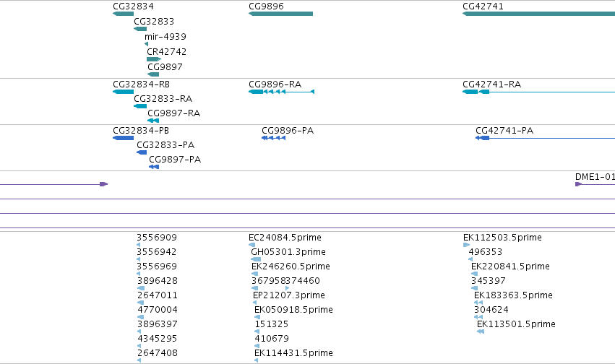Viewport: 615px width, 364px height.
Task: Select the CG32834 gene arrow glyph
Action: tap(123, 14)
